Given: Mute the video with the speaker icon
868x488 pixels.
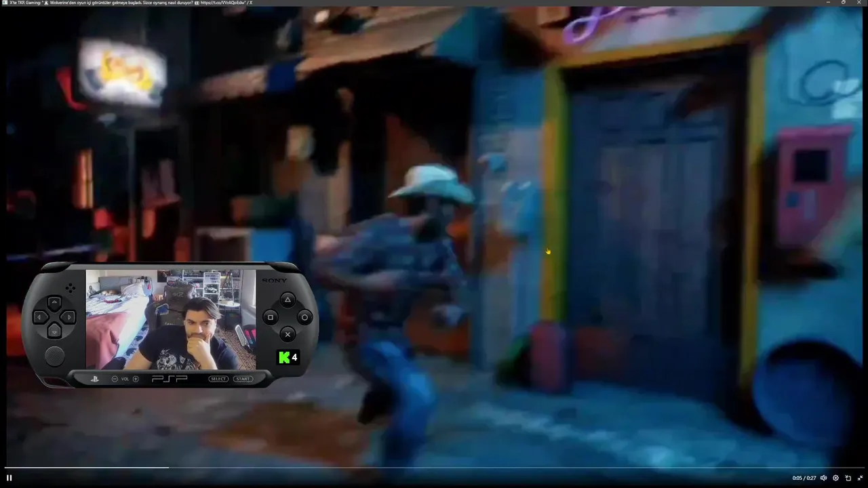Looking at the screenshot, I should [823, 478].
